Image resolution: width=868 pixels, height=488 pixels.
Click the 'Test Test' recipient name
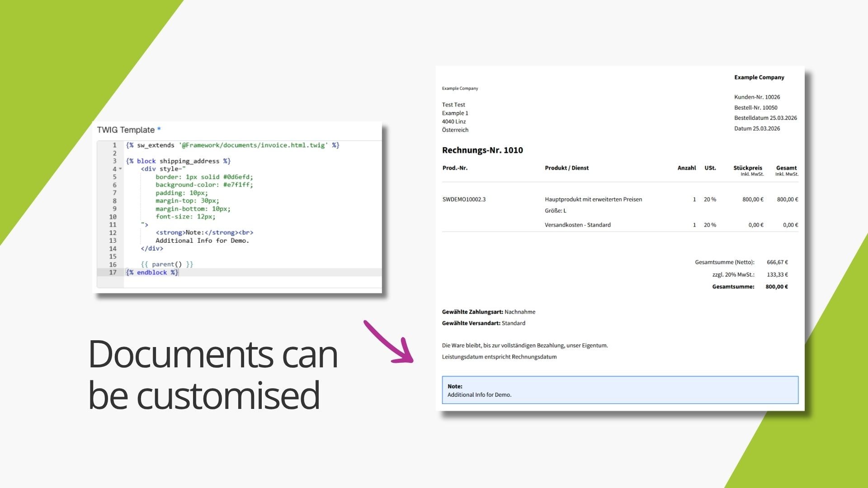(453, 105)
